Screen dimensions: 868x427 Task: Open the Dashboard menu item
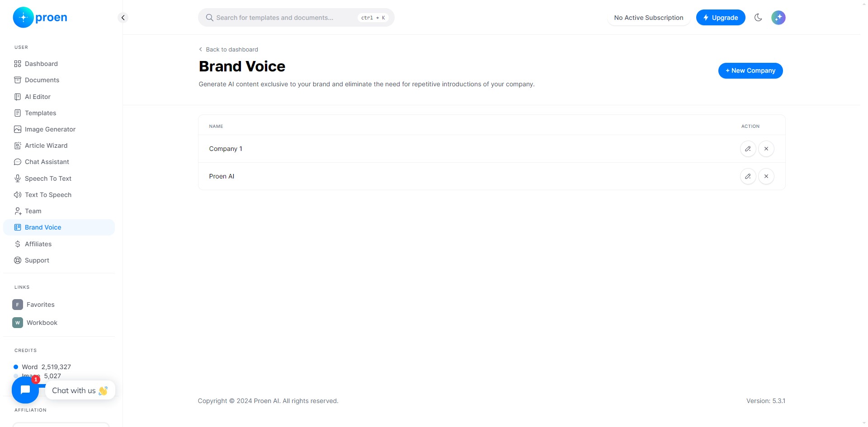[x=59, y=64]
